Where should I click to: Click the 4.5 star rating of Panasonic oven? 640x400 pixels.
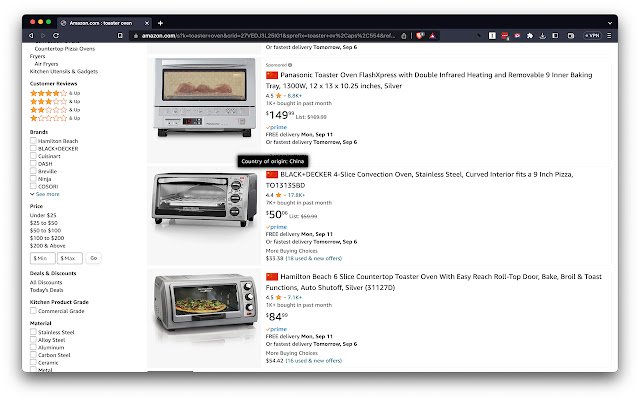(273, 96)
